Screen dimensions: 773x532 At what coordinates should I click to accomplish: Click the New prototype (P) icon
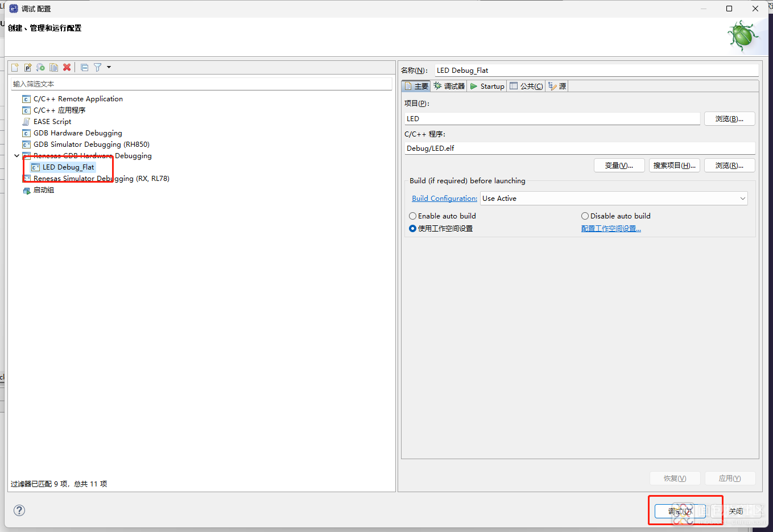[x=27, y=67]
